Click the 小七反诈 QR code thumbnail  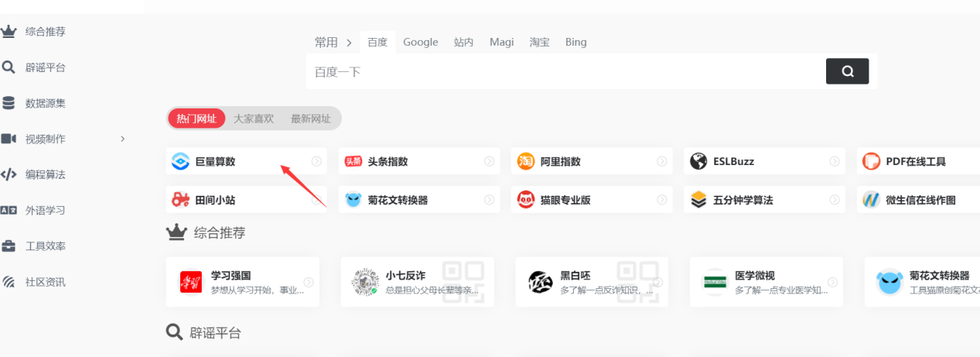click(365, 282)
